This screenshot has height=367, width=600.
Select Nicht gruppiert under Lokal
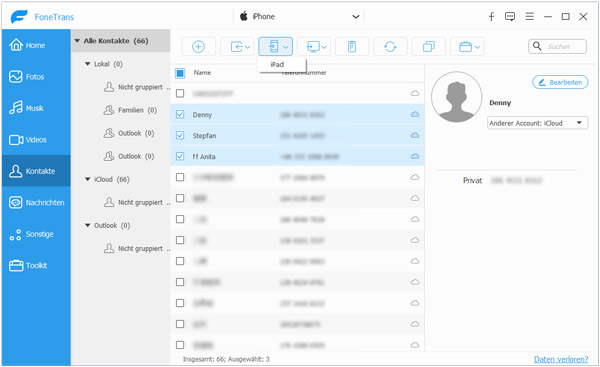click(137, 87)
